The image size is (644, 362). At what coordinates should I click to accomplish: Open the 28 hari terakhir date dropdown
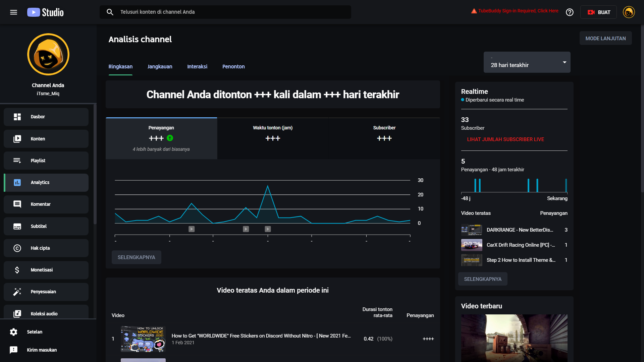coord(527,62)
